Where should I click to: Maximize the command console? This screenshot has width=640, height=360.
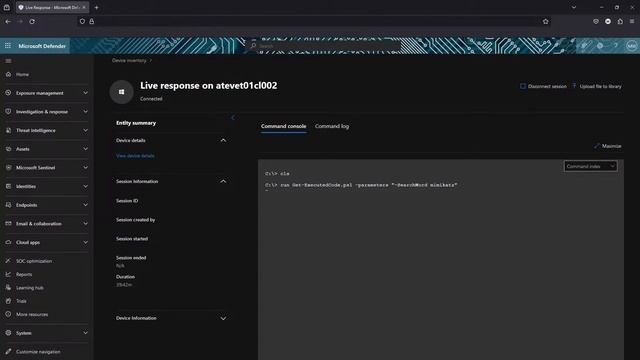click(608, 146)
